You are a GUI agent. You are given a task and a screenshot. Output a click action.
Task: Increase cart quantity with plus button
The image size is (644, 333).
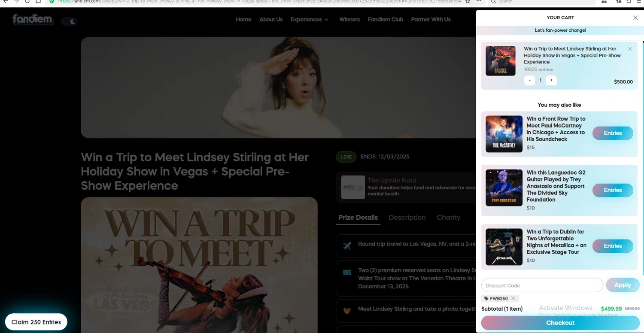(x=551, y=80)
